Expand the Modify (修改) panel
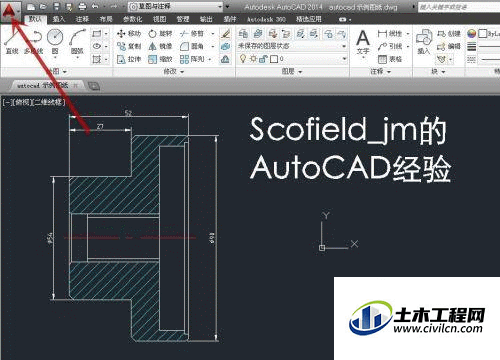This screenshot has width=500, height=360. click(x=174, y=71)
